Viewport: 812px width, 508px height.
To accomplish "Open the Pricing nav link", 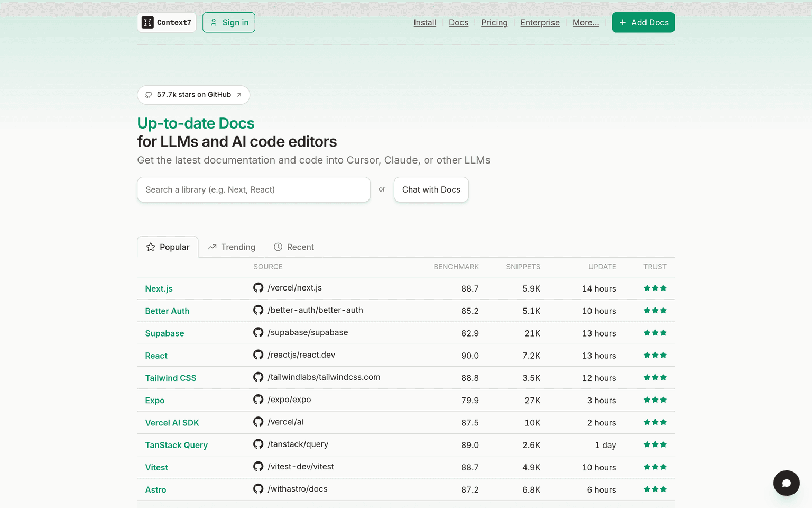I will pos(494,22).
